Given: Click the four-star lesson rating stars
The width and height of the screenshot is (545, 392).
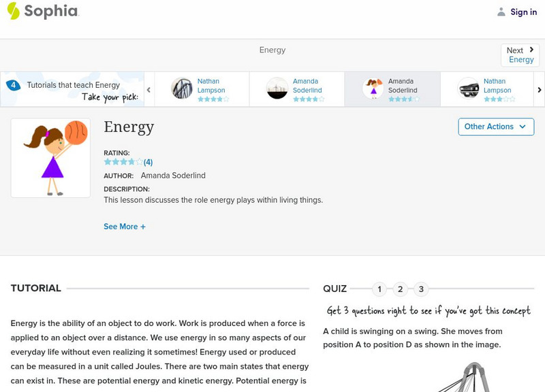Looking at the screenshot, I should click(x=123, y=162).
